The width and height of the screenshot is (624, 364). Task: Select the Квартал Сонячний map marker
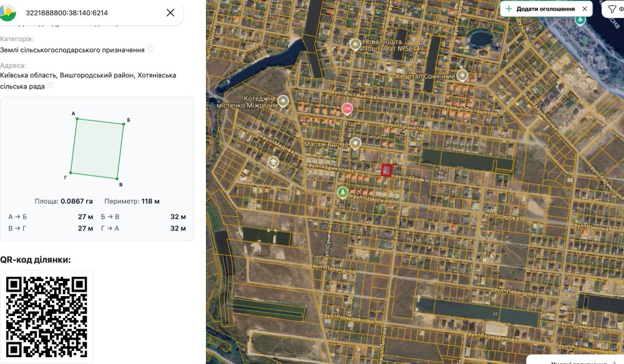[x=462, y=75]
